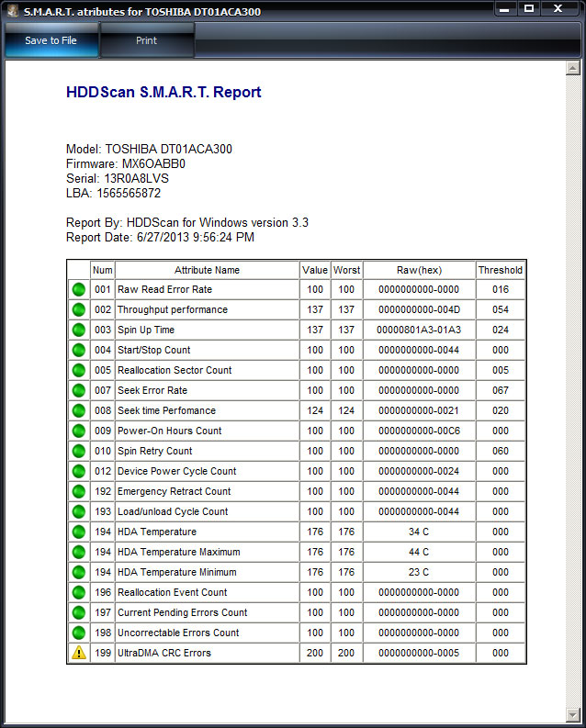The height and width of the screenshot is (728, 586).
Task: Click green status icon for Start/Stop Count
Action: point(79,350)
